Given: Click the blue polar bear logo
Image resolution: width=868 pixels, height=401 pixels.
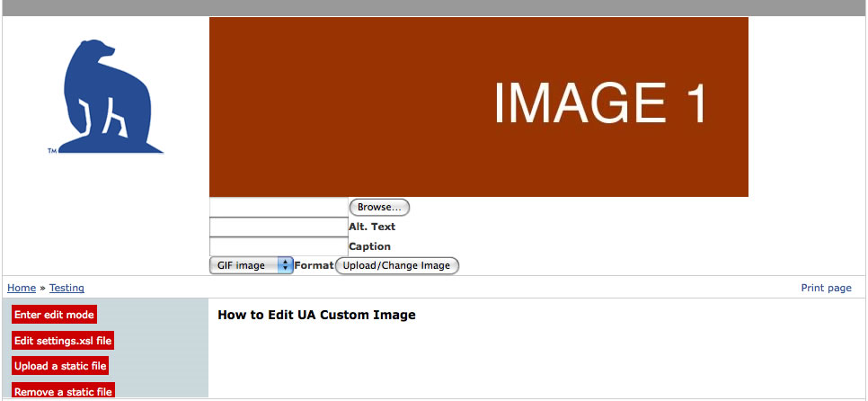Looking at the screenshot, I should (105, 96).
